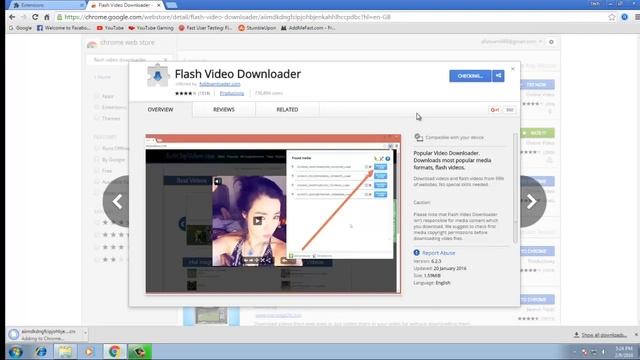Open the YouTube Gaming bookmark

pos(151,28)
